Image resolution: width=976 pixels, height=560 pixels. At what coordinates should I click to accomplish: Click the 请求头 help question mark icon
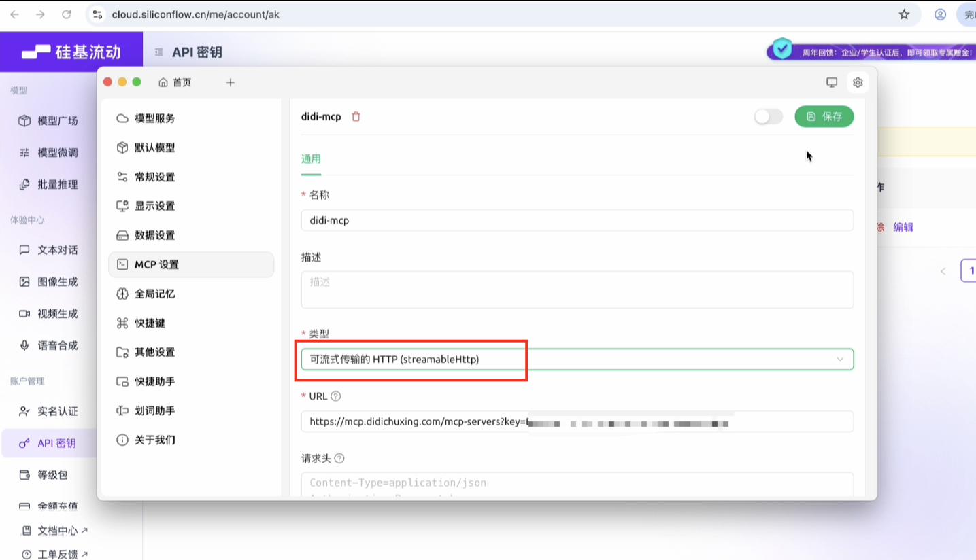click(x=339, y=459)
